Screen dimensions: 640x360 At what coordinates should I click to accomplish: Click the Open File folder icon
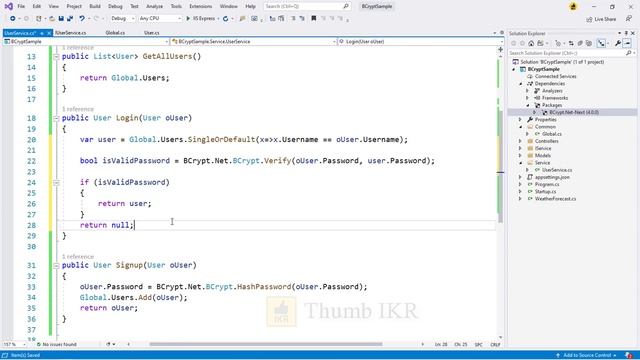pos(52,18)
